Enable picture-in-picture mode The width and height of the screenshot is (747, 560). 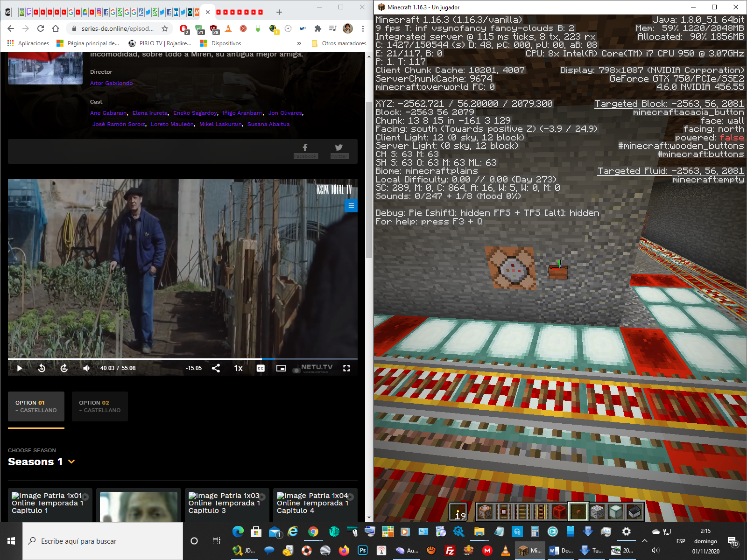point(281,368)
